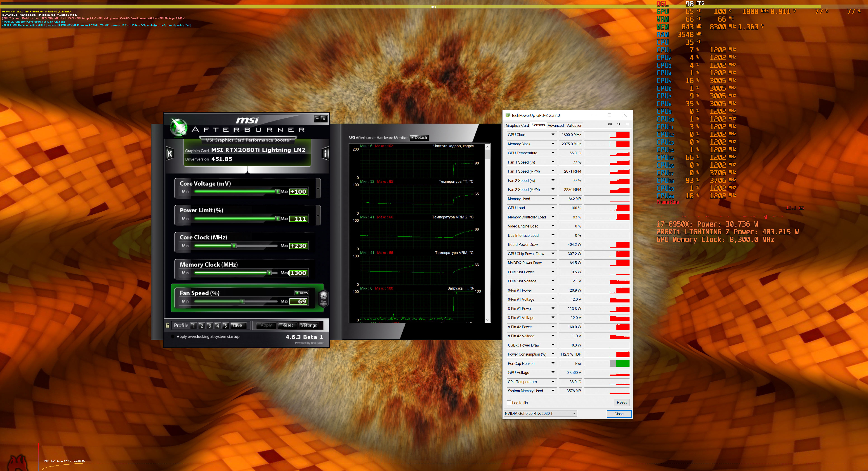The height and width of the screenshot is (471, 868).
Task: Click the information 'i' icon in Afterburner
Action: 325,154
